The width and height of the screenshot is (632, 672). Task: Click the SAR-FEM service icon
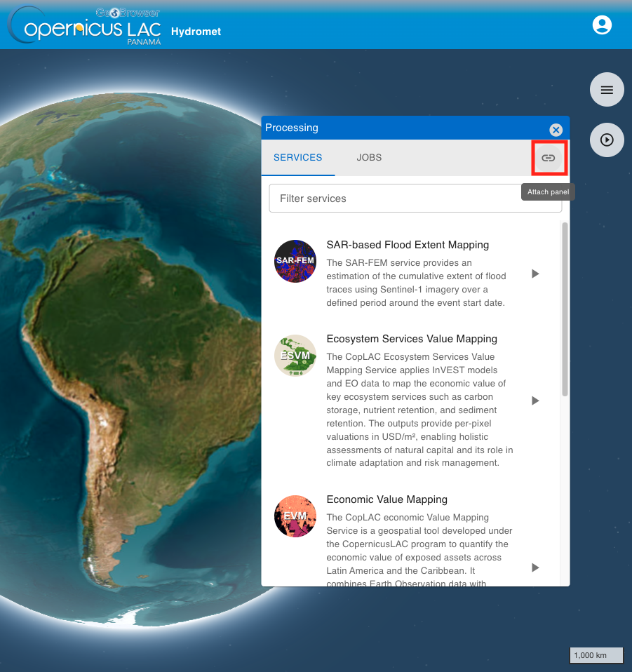pyautogui.click(x=295, y=261)
